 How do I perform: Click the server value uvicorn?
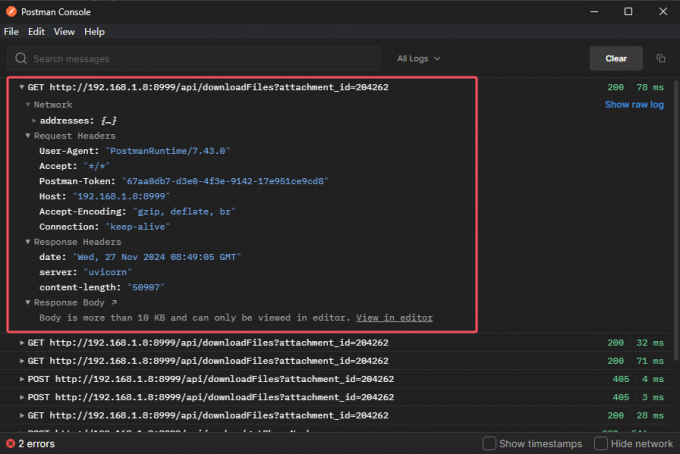[x=108, y=272]
